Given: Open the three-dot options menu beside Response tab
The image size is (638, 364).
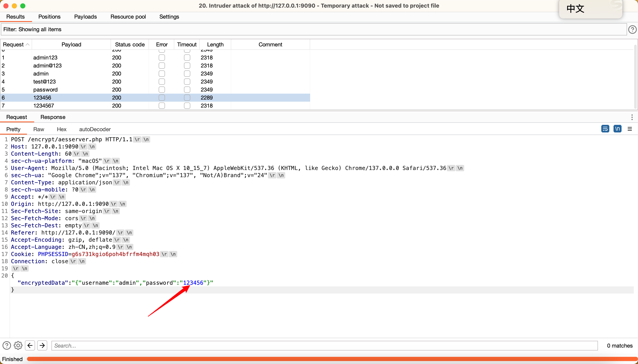Looking at the screenshot, I should [632, 117].
